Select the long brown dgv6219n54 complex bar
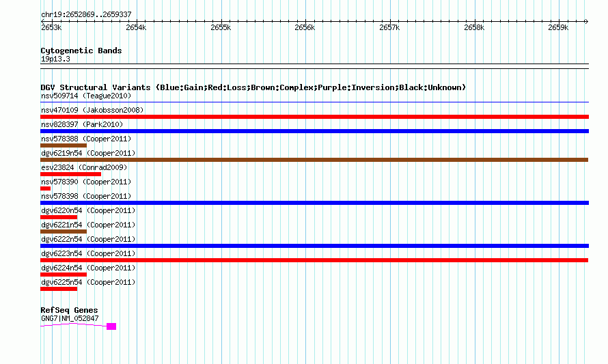This screenshot has width=608, height=364. point(314,160)
